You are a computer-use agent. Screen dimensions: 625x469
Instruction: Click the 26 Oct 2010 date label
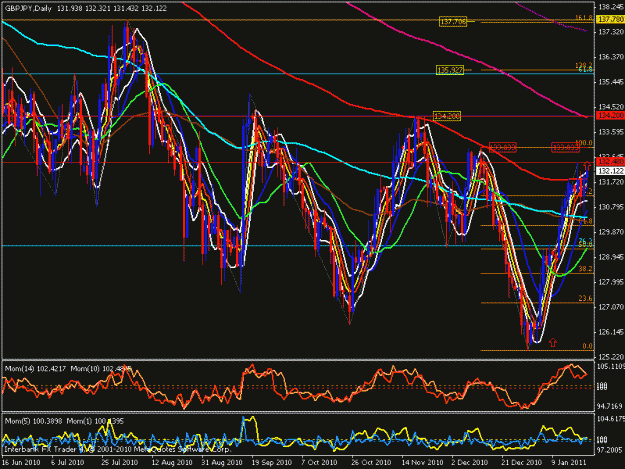pos(371,463)
